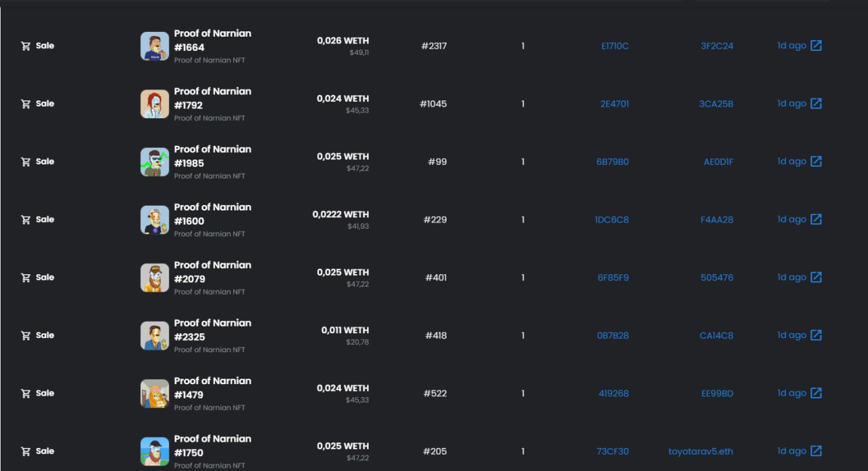
Task: Click the cart icon on the #2325 sale row
Action: pos(26,335)
